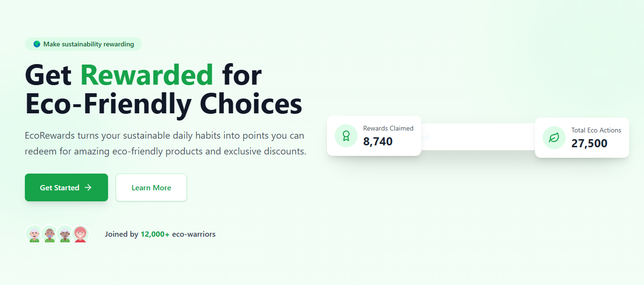Open the first gray-haired avatar icon

33,234
